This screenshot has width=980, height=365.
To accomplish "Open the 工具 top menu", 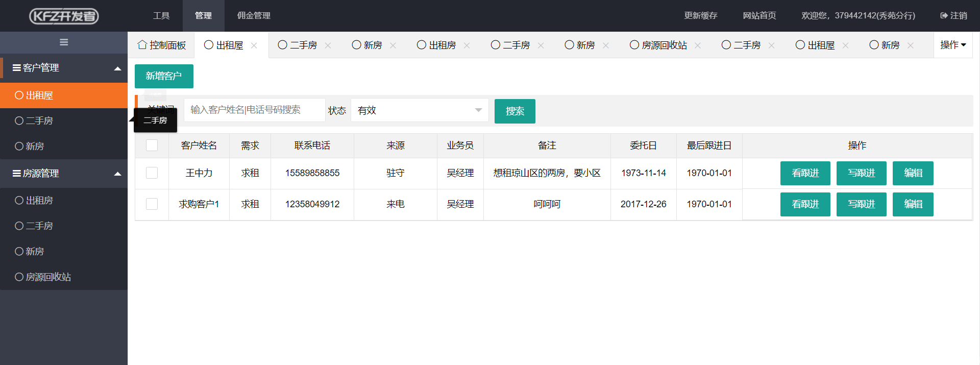I will pyautogui.click(x=161, y=16).
